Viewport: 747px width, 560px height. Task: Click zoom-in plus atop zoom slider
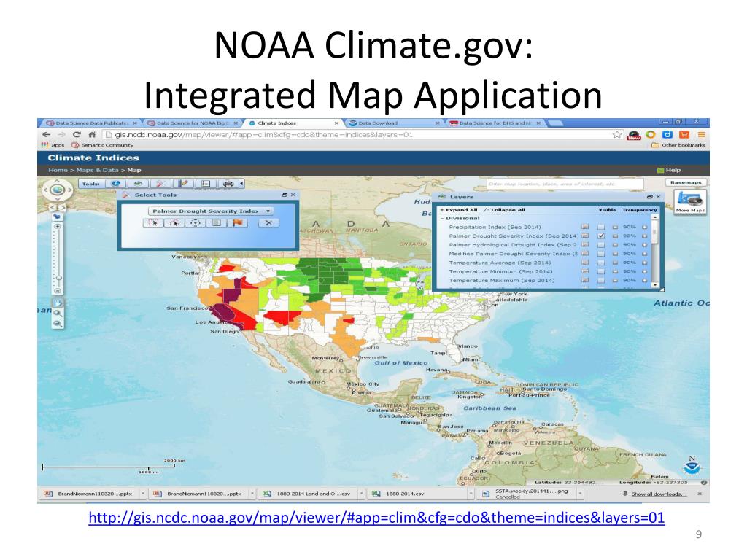tap(58, 227)
